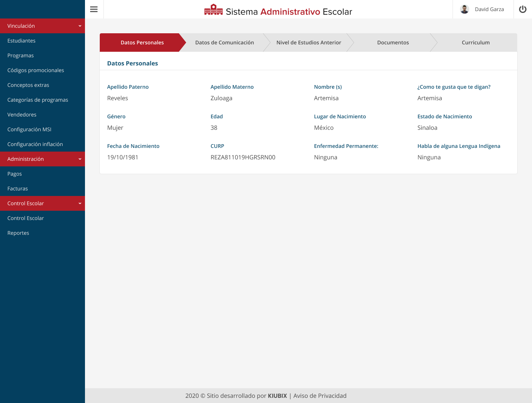Open Códigos promocionales in sidebar
532x403 pixels.
click(35, 70)
